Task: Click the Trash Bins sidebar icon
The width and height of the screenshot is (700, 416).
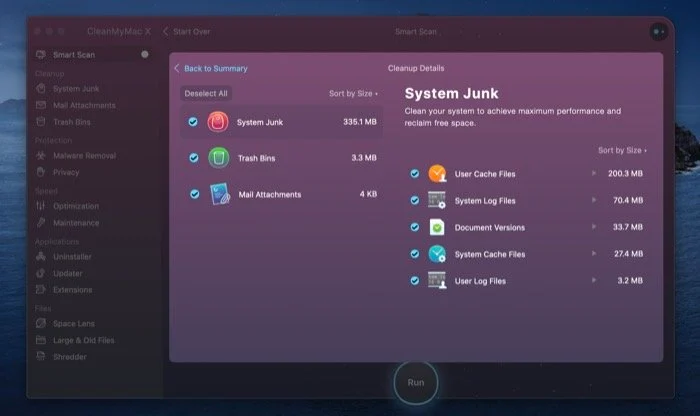Action: (x=41, y=121)
